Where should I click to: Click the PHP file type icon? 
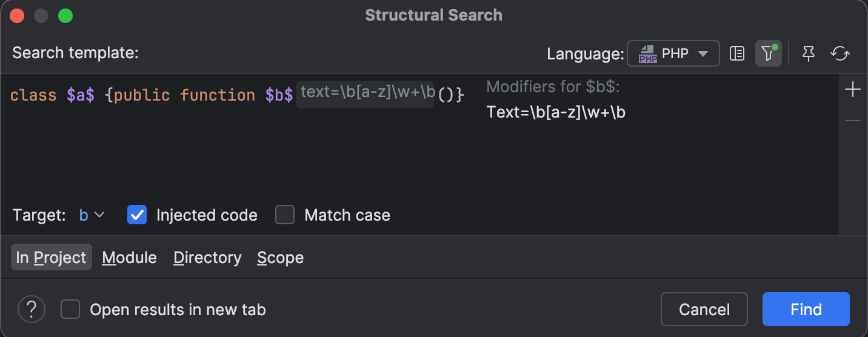pyautogui.click(x=648, y=53)
